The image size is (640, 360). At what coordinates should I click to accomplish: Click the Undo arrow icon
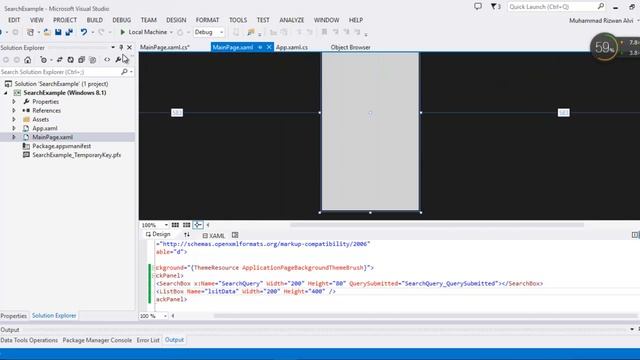(x=84, y=32)
